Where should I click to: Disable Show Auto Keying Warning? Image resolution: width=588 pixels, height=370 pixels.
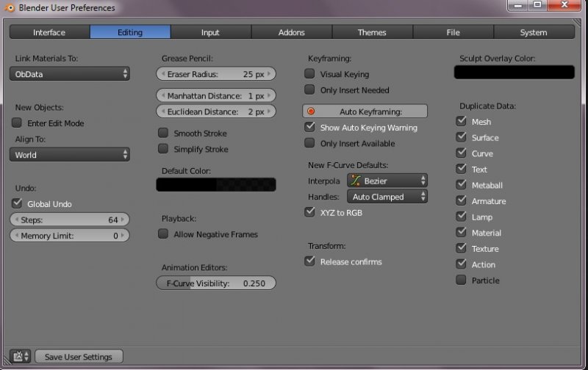tap(309, 127)
